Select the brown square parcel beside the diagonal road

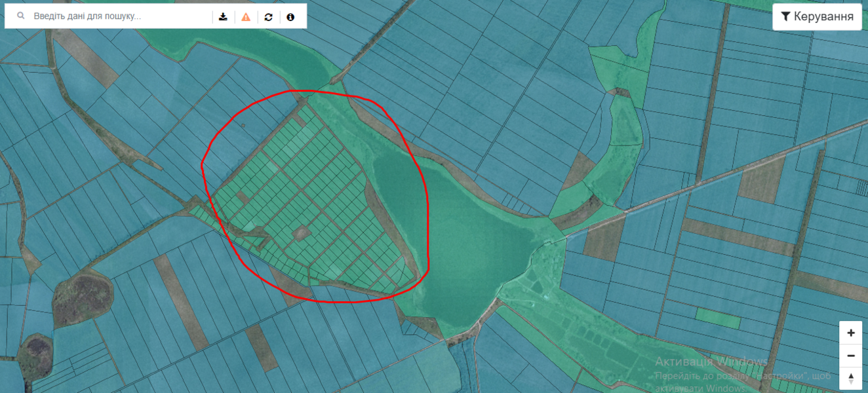click(762, 179)
